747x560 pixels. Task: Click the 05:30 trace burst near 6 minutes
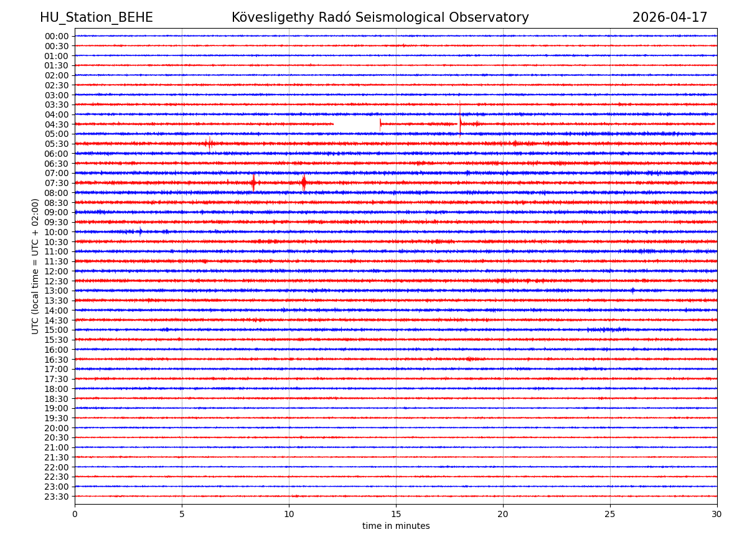click(209, 144)
